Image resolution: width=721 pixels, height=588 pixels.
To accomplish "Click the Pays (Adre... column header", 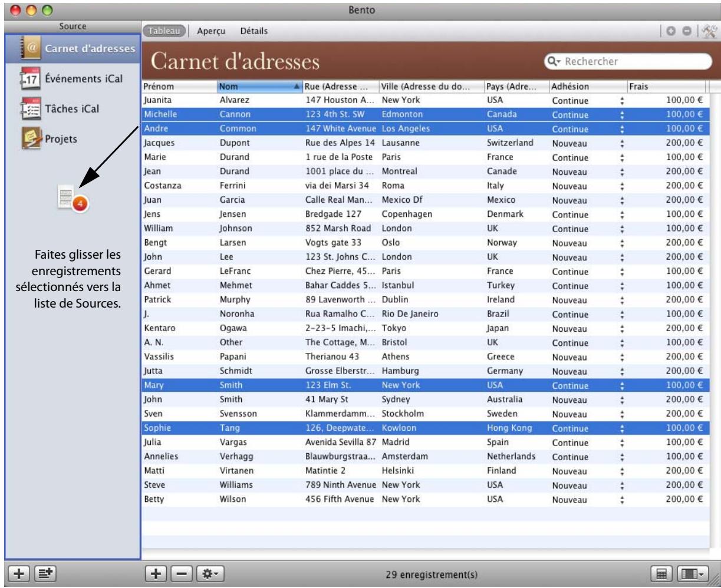I will (516, 87).
